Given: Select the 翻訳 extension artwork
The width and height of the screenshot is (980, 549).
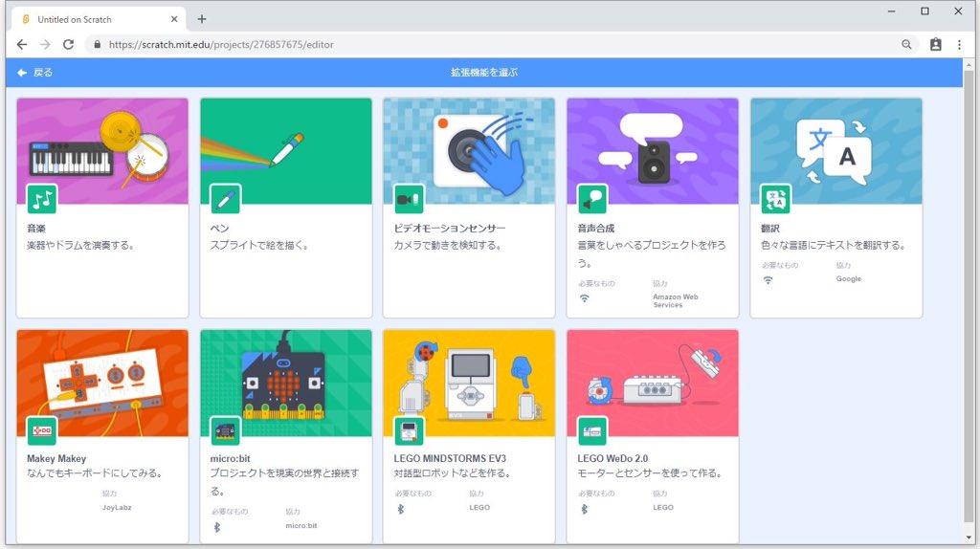Looking at the screenshot, I should 836,151.
